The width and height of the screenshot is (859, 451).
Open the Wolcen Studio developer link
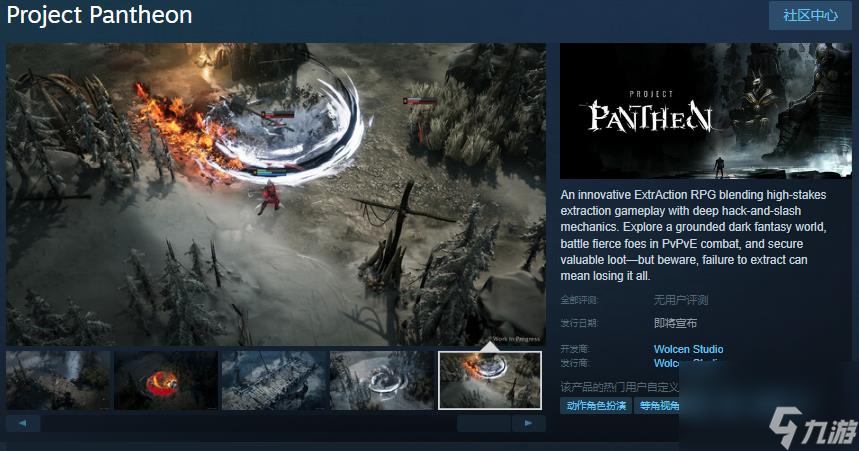point(688,349)
